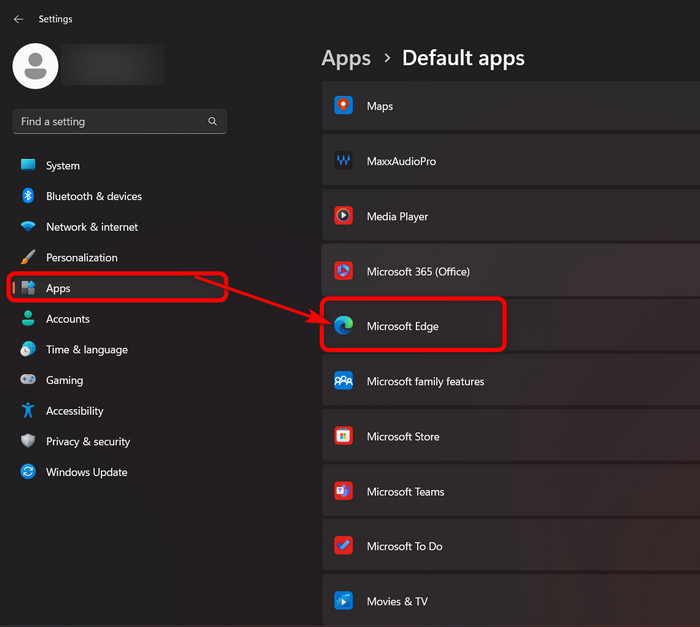Open Time & language settings

point(118,350)
